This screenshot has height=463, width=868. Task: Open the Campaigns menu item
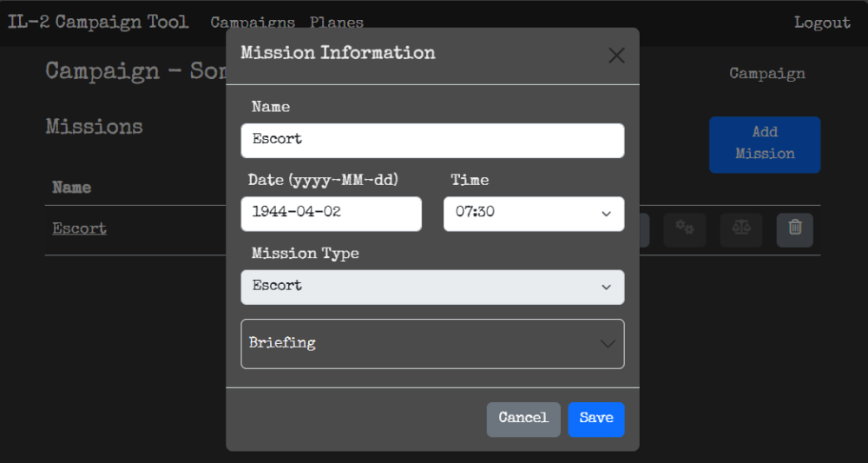click(252, 23)
